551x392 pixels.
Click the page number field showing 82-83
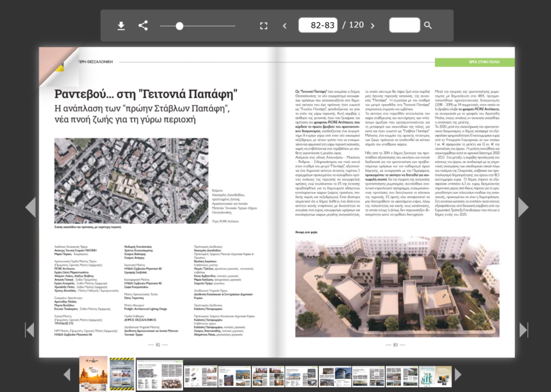(323, 25)
